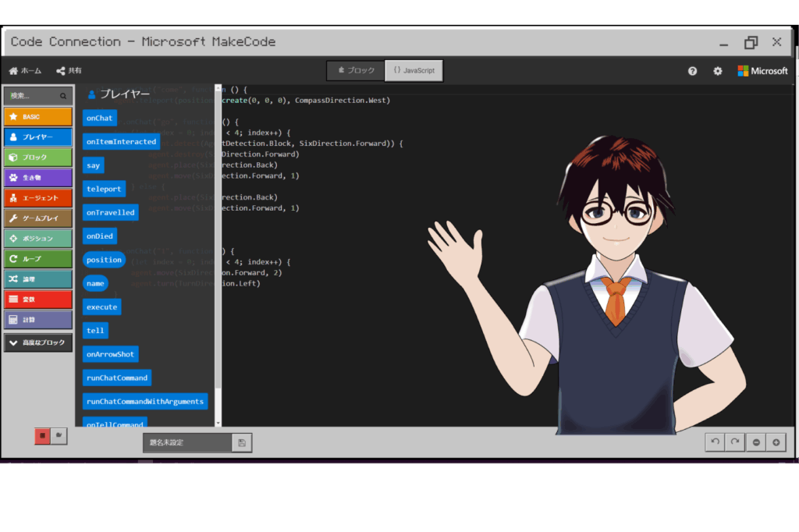Pick the say snippet
The width and height of the screenshot is (799, 532).
(x=94, y=165)
